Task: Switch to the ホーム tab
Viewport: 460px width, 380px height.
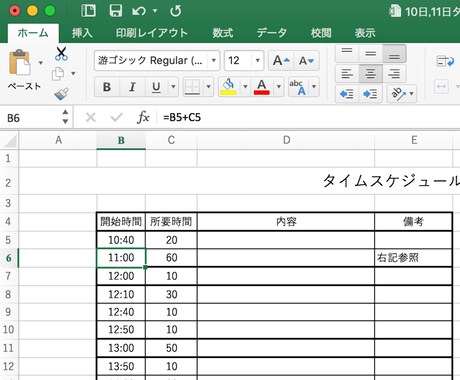Action: point(33,33)
